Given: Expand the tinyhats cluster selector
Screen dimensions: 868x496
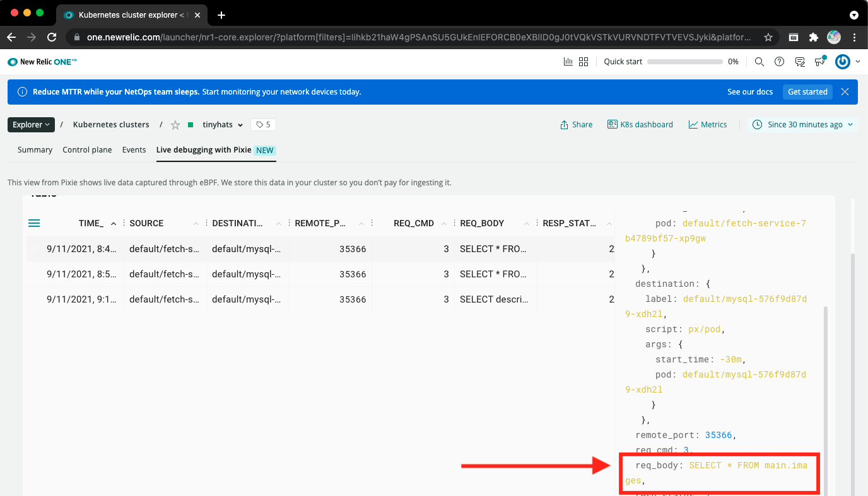Looking at the screenshot, I should [x=222, y=125].
